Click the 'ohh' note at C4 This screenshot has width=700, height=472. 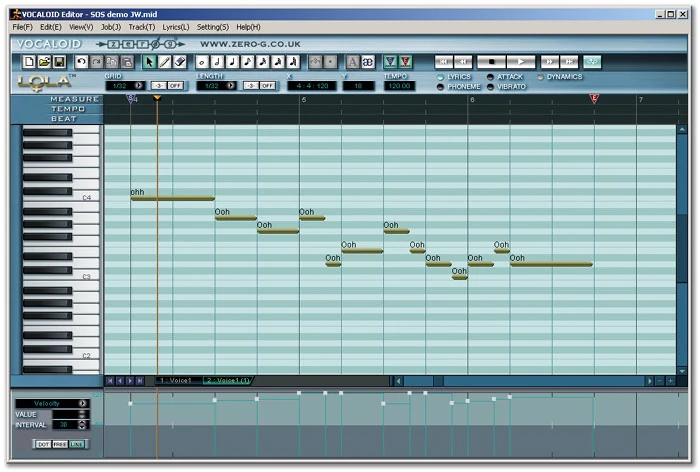pyautogui.click(x=172, y=198)
